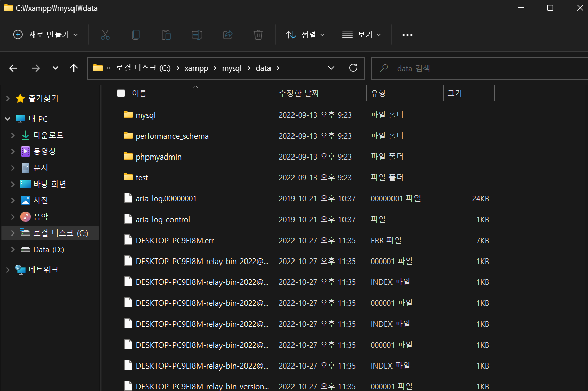
Task: Click the Delete trash can icon
Action: pyautogui.click(x=258, y=35)
